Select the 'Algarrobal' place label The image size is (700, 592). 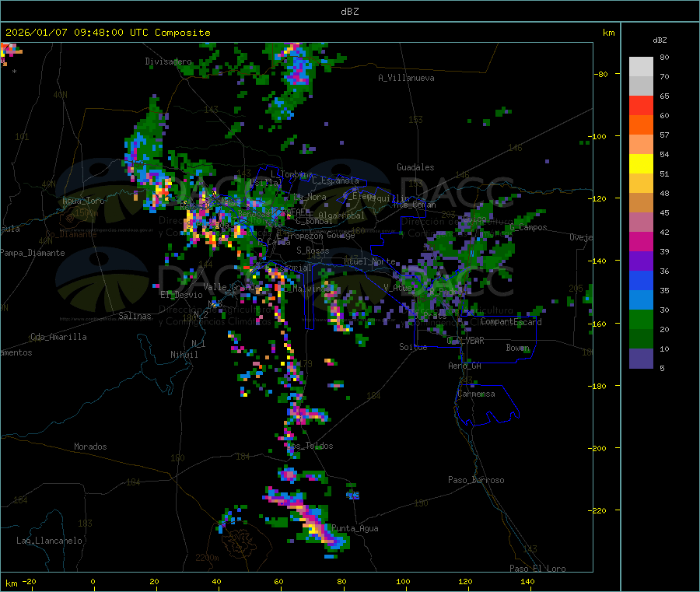[341, 215]
